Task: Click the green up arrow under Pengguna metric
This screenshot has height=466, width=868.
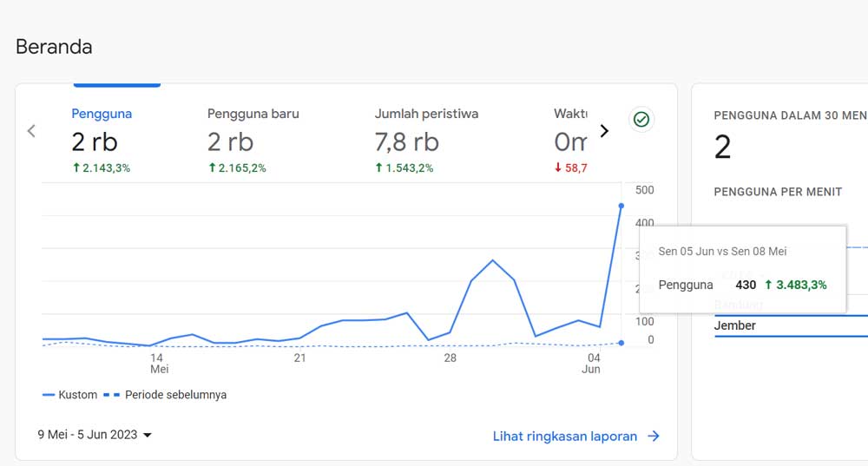Action: click(x=76, y=168)
